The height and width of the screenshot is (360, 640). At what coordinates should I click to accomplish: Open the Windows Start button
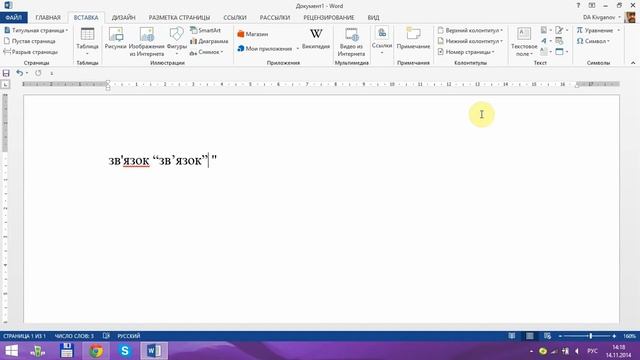pyautogui.click(x=11, y=351)
